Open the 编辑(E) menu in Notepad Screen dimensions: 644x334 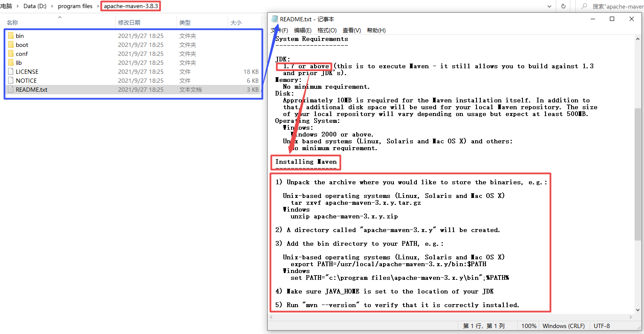(x=303, y=31)
